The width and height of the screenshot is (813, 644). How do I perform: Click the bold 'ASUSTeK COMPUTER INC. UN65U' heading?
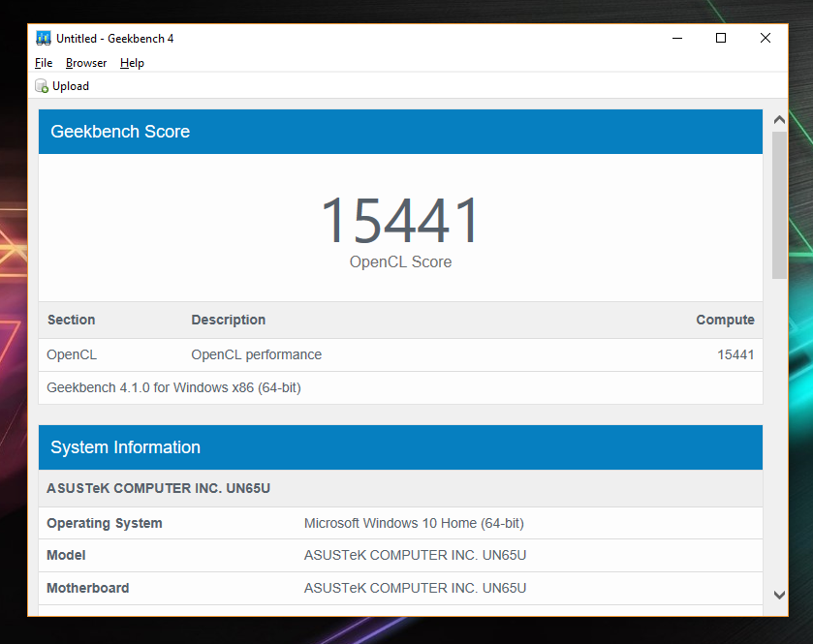tap(158, 488)
